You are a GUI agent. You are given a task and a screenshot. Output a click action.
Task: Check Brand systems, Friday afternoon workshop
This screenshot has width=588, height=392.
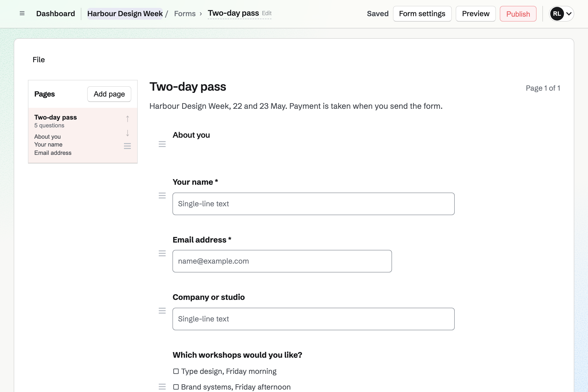click(176, 387)
